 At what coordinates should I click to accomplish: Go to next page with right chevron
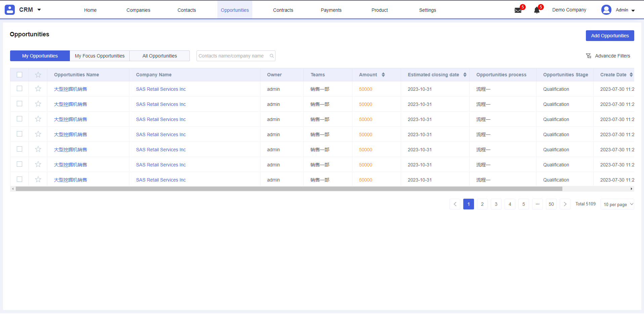tap(565, 204)
